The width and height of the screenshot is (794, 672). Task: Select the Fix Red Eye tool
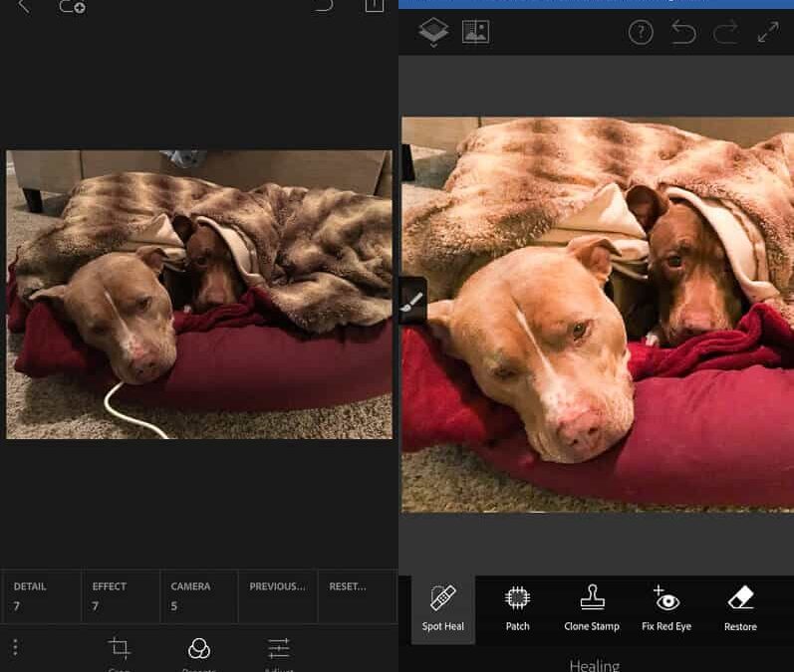[666, 608]
